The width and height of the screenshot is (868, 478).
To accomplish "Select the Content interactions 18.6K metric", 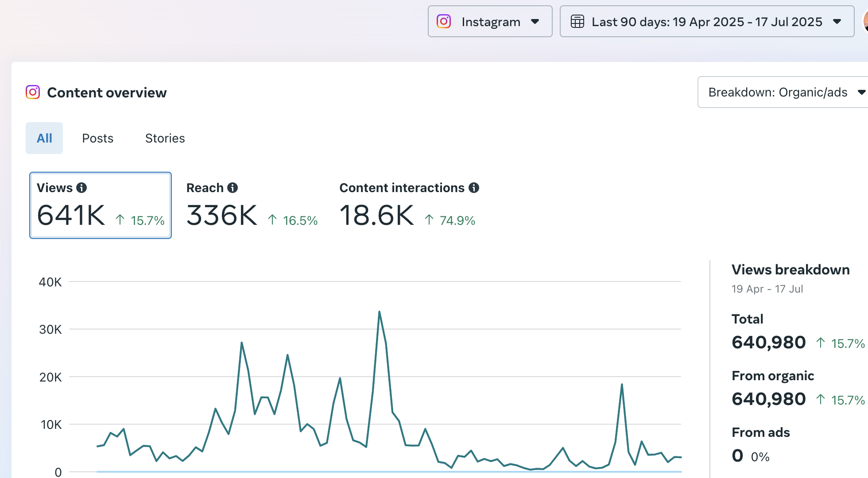I will 376,215.
